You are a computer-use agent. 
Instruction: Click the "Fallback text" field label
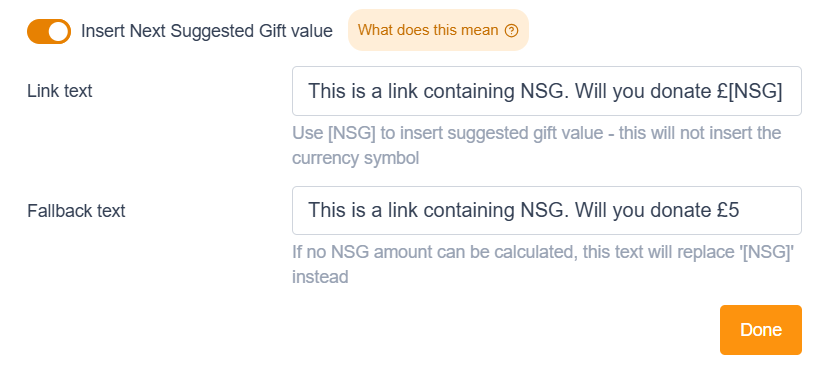pyautogui.click(x=76, y=211)
